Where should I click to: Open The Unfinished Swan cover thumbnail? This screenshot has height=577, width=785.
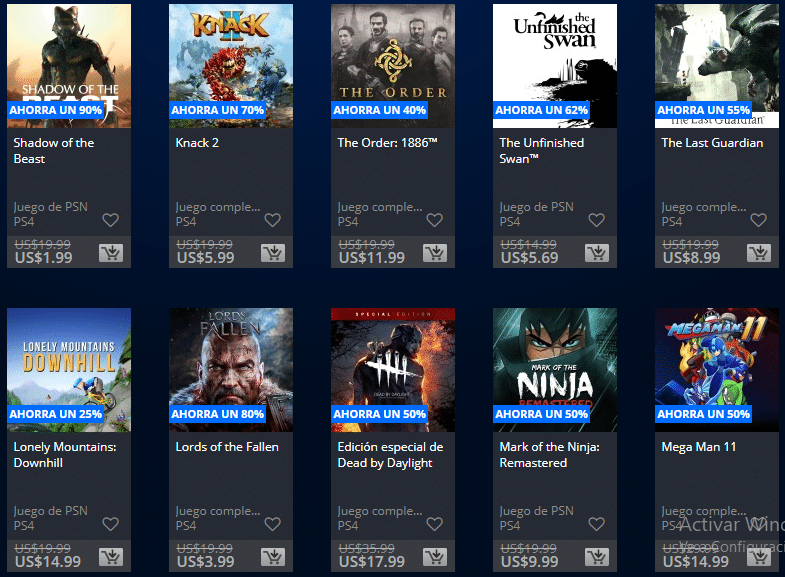555,66
